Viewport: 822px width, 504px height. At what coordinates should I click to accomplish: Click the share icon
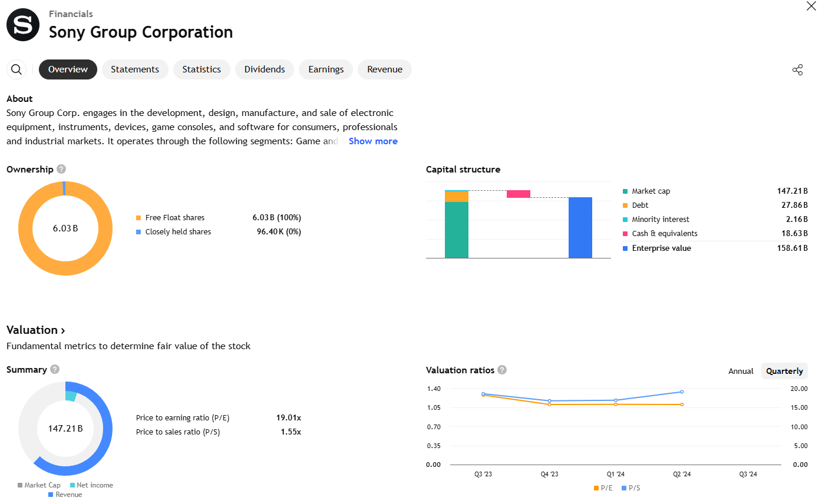pos(798,70)
